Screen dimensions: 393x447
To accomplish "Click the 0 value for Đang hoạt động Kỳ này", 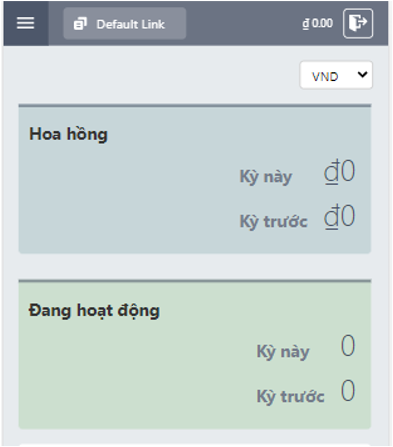I will [348, 346].
